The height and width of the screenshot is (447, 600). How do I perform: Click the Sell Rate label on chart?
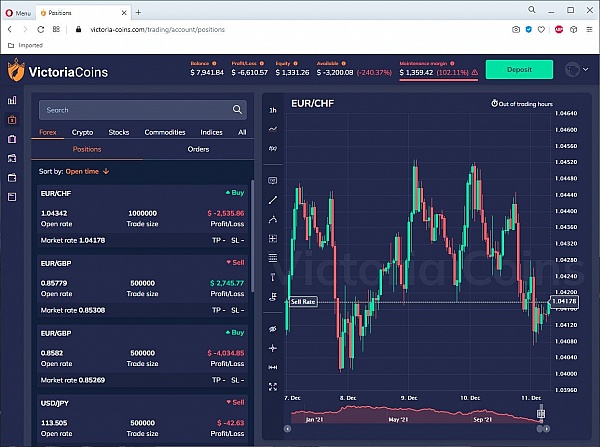pyautogui.click(x=303, y=302)
